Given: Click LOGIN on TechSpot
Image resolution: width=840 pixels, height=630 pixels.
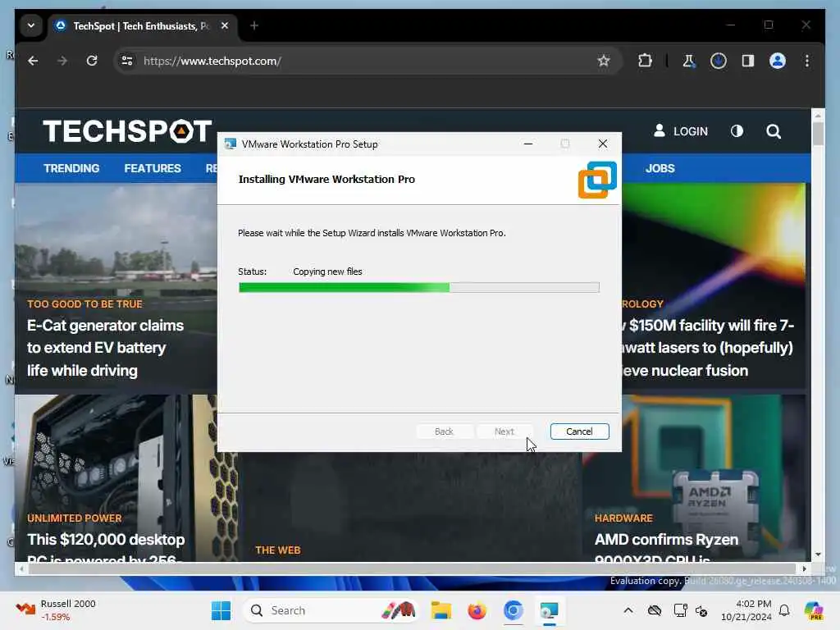Looking at the screenshot, I should click(681, 131).
